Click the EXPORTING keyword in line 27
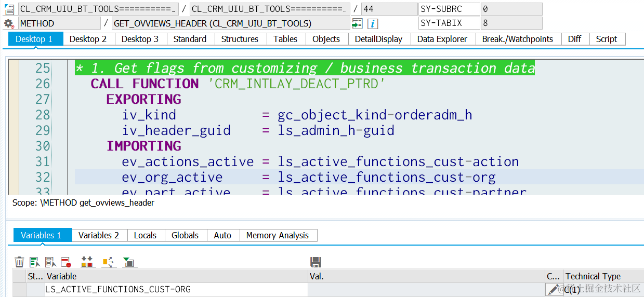 144,99
